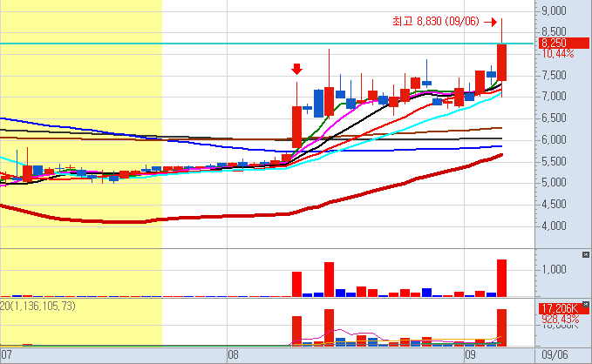The height and width of the screenshot is (364, 592).
Task: Click the 최고 8,830 (09/06) high label
Action: [436, 21]
